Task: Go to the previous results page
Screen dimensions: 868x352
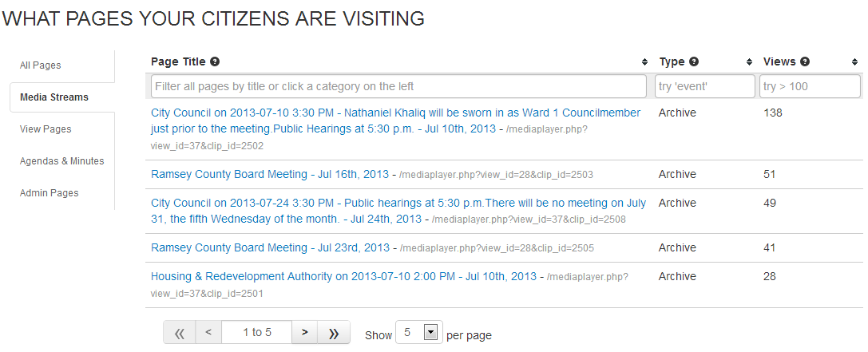Action: click(208, 333)
